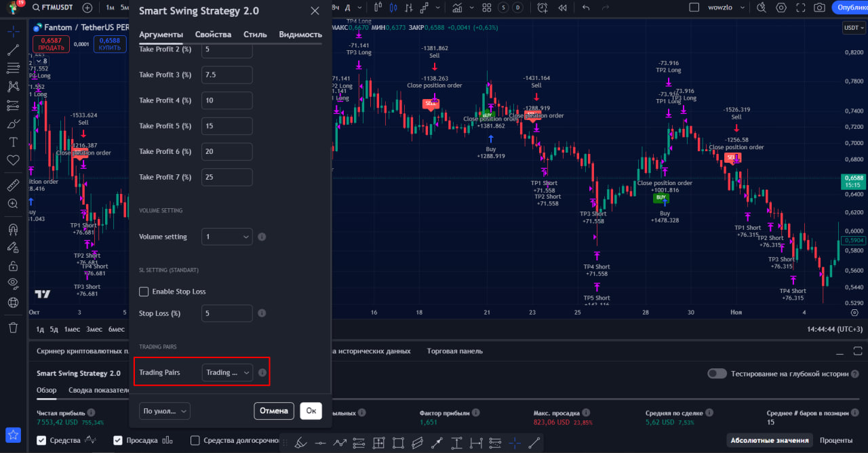This screenshot has width=868, height=453.
Task: Click the trash bin remove drawings icon
Action: (x=13, y=328)
